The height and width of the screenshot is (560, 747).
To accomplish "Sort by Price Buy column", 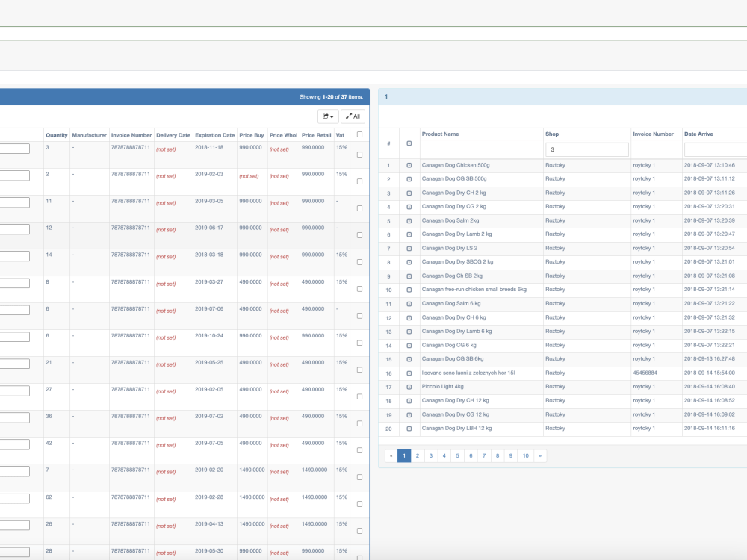I will pos(252,135).
